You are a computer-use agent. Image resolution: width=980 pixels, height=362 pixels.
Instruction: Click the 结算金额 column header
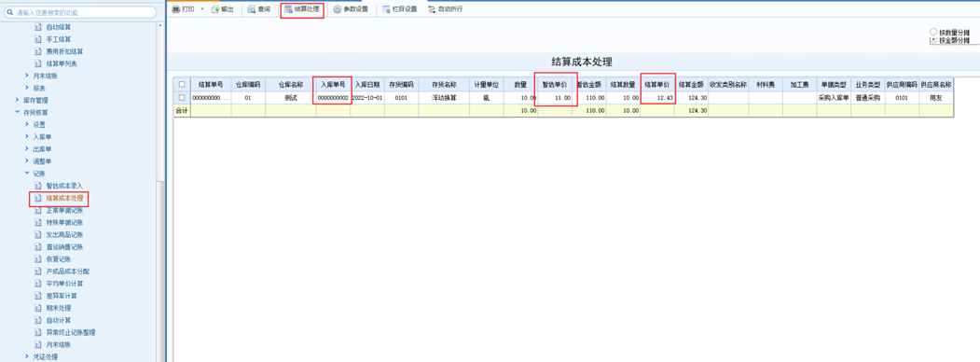point(691,84)
